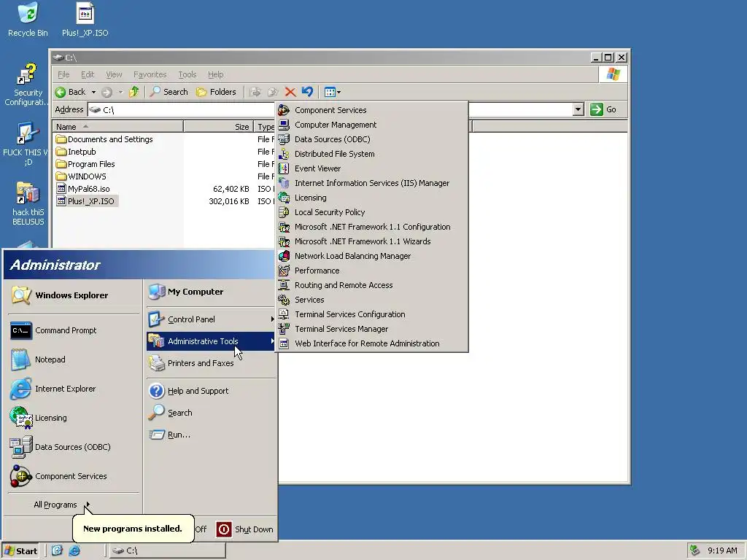Open Licensing in Start menu pinned list
The image size is (747, 560).
74,418
